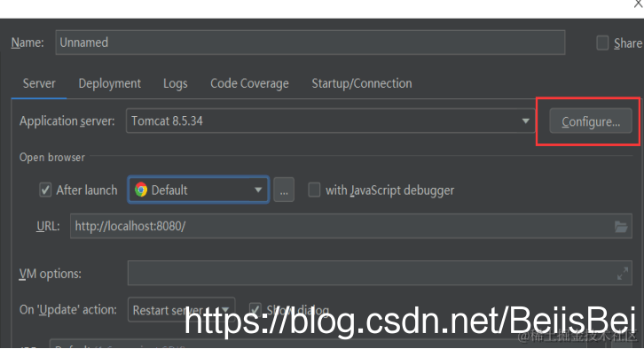Click the Name field containing Unnamed
This screenshot has height=349, width=644.
[310, 43]
